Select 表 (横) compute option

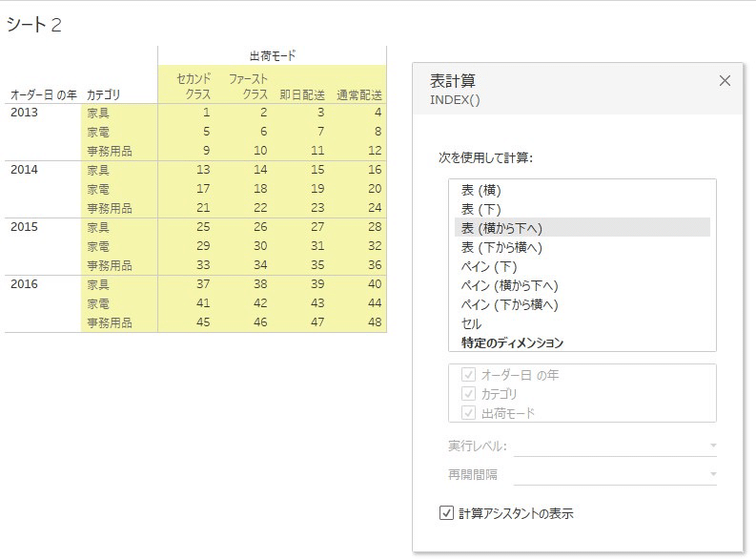click(x=582, y=190)
